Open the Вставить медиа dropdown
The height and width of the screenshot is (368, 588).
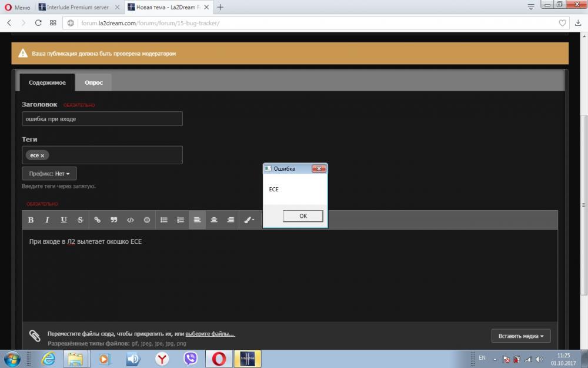point(520,336)
